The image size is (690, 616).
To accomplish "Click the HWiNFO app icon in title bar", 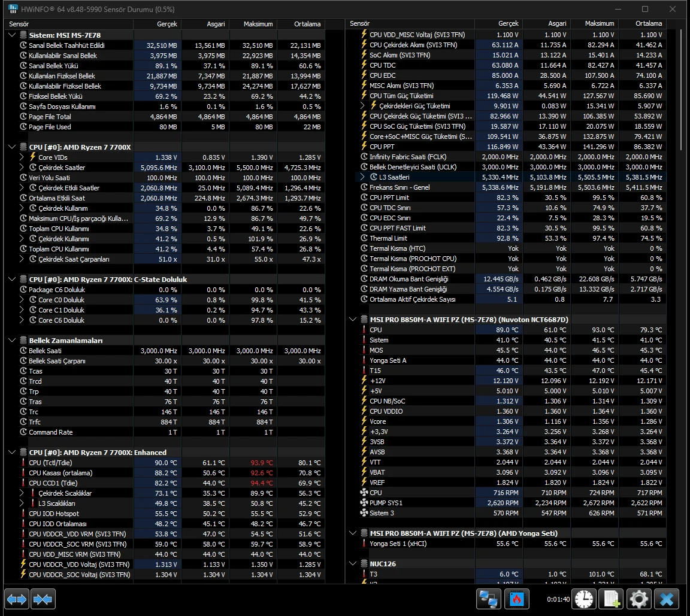I will pyautogui.click(x=13, y=9).
